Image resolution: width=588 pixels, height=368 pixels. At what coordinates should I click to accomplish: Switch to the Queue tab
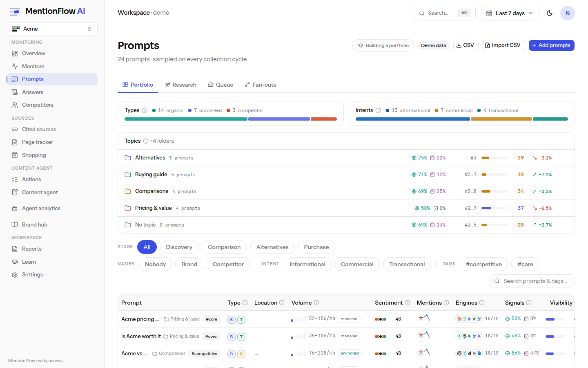(x=220, y=85)
